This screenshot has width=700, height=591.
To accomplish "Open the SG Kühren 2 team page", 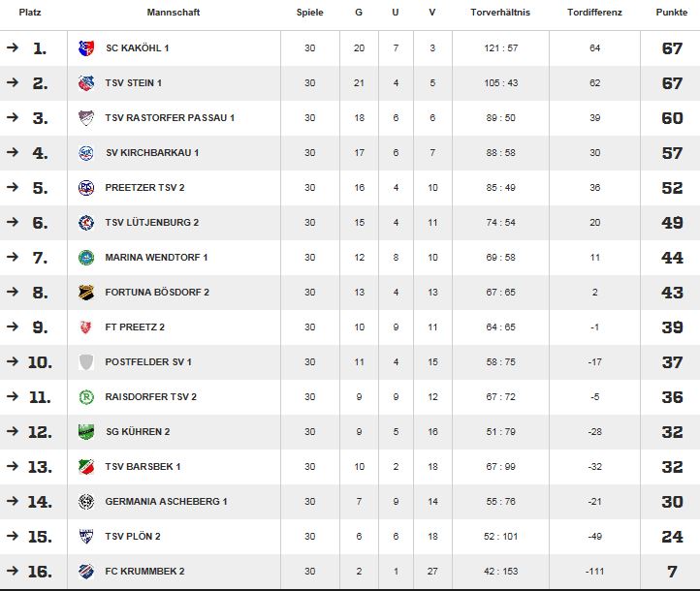I will pos(138,432).
